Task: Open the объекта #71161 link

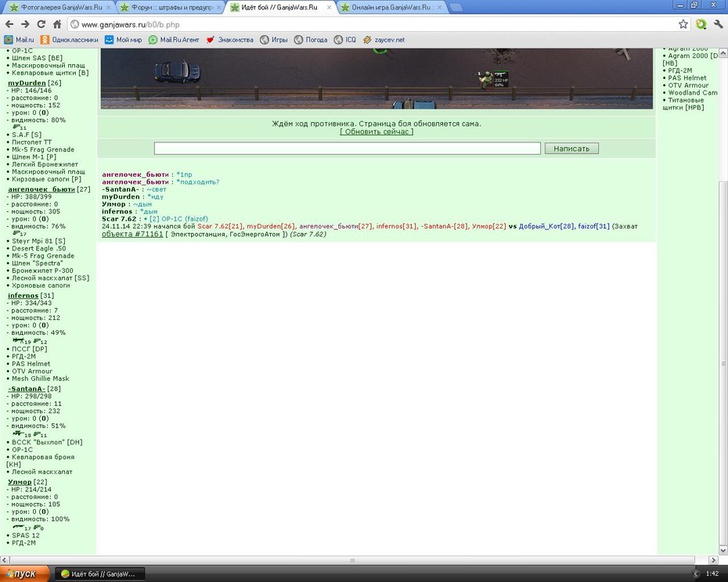Action: (132, 234)
